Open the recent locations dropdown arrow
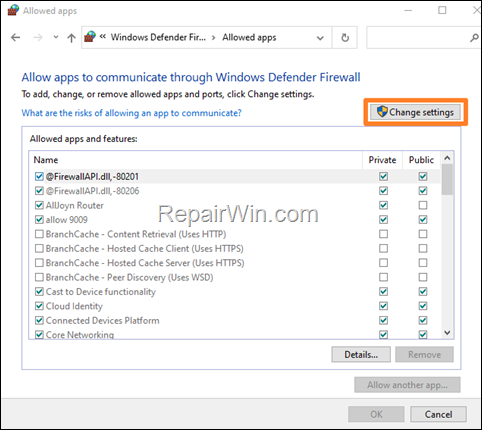The height and width of the screenshot is (430, 482). point(56,37)
